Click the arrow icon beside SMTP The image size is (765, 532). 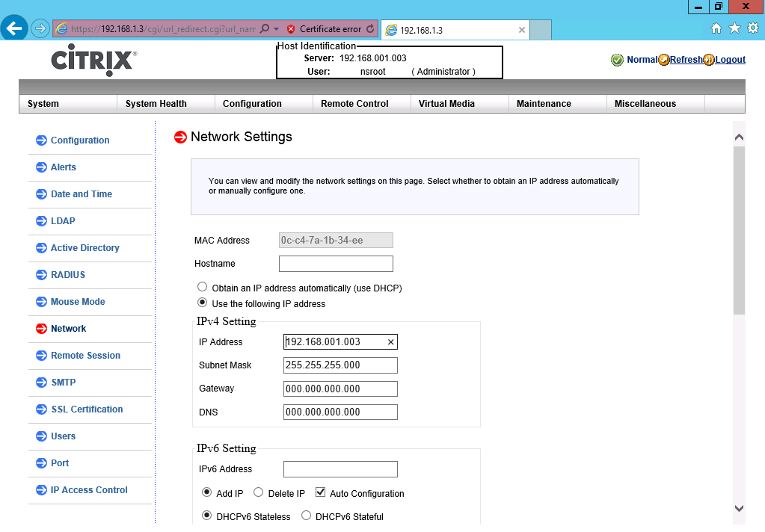click(x=41, y=383)
